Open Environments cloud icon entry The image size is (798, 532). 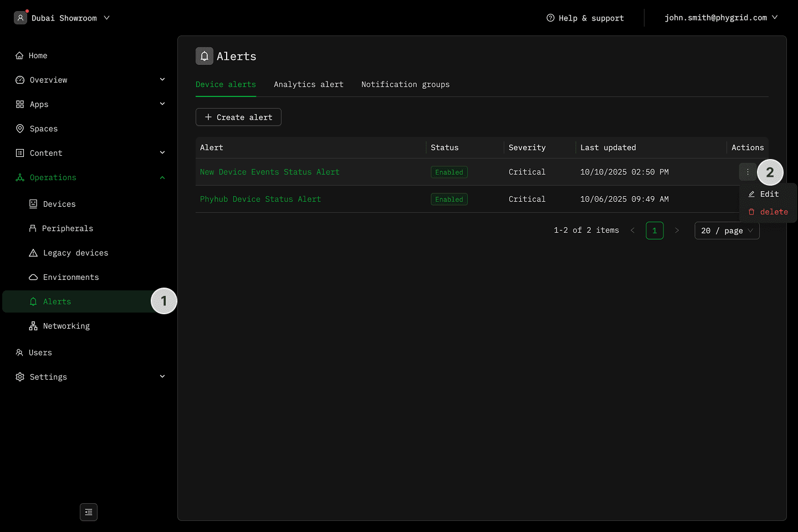point(33,277)
